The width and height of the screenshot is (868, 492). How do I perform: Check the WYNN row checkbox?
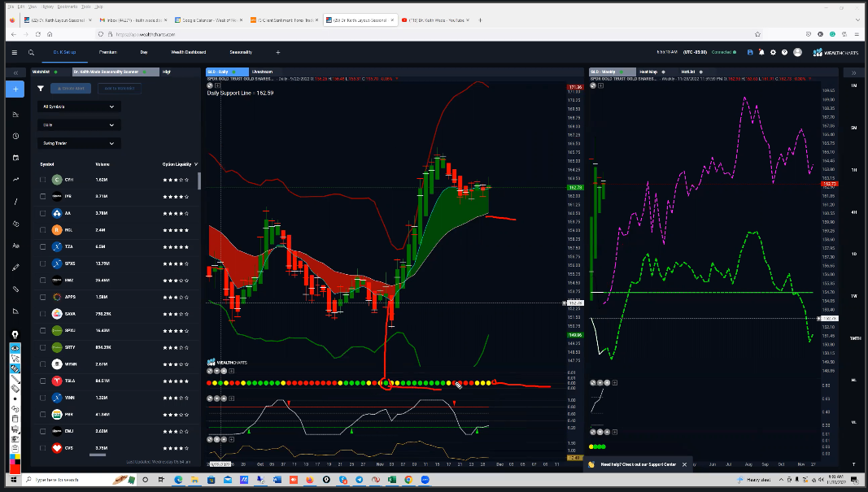[x=42, y=364]
